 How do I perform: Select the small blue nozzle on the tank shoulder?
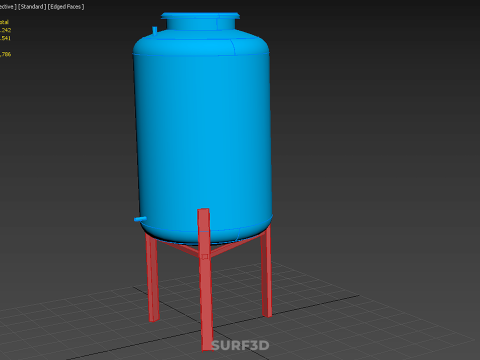155,30
